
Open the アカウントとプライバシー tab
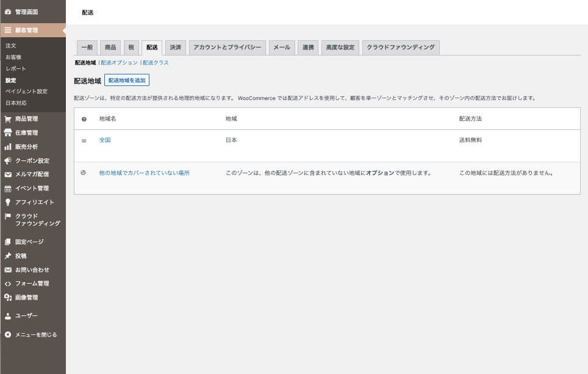pos(227,48)
